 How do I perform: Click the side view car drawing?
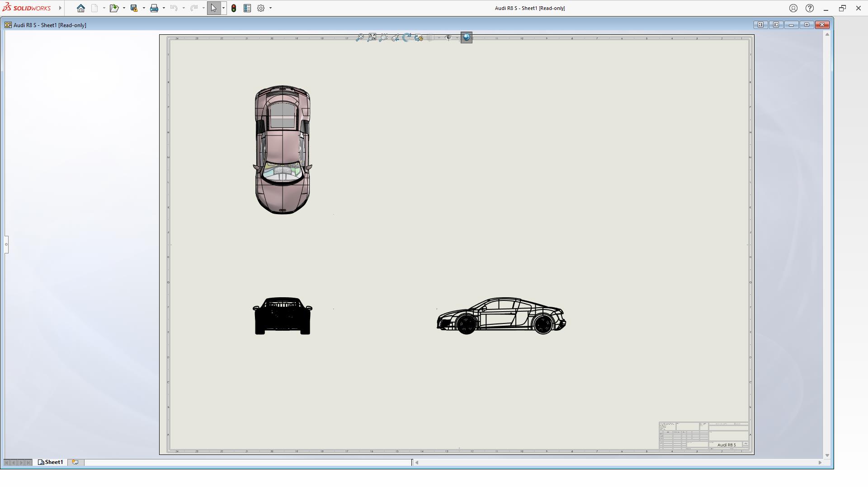(501, 316)
